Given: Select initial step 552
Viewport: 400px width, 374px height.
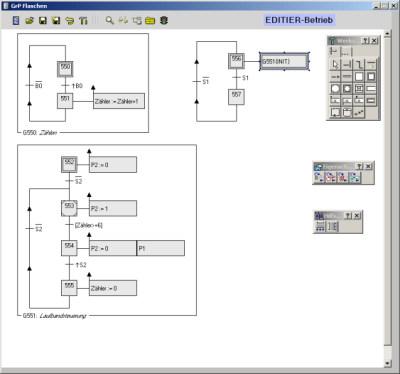Looking at the screenshot, I should [69, 164].
